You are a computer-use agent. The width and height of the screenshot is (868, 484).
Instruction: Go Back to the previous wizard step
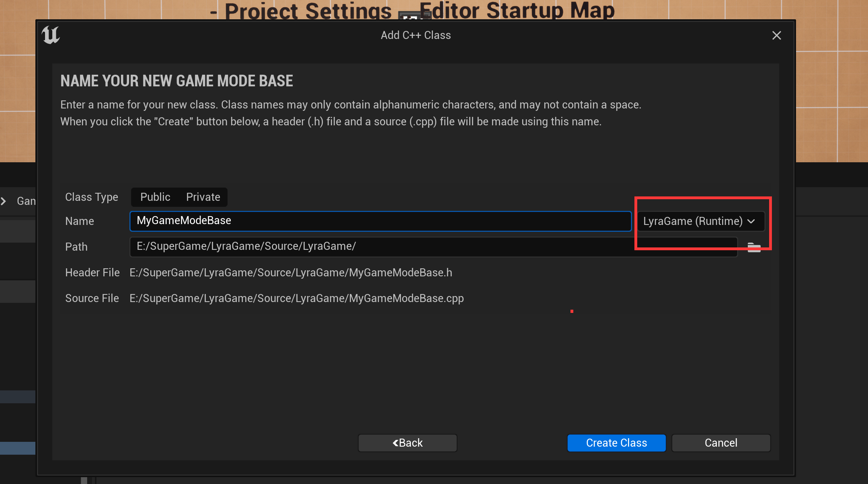point(407,443)
